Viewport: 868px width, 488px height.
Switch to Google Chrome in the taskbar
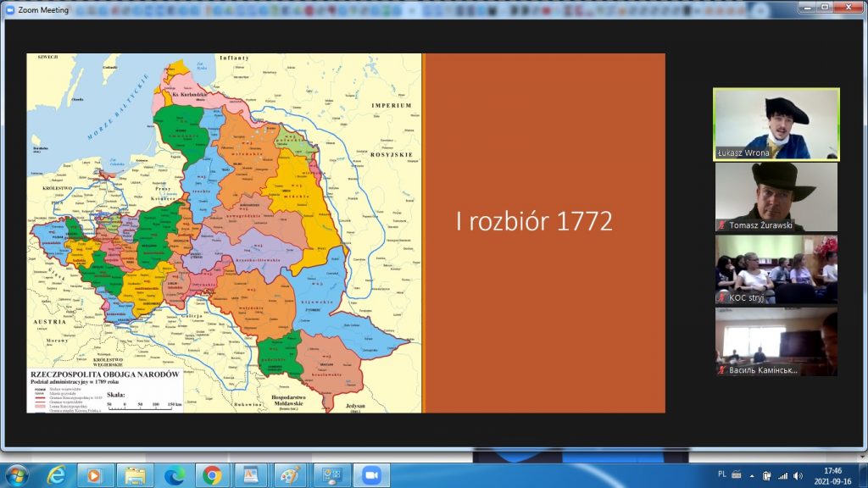click(x=213, y=474)
